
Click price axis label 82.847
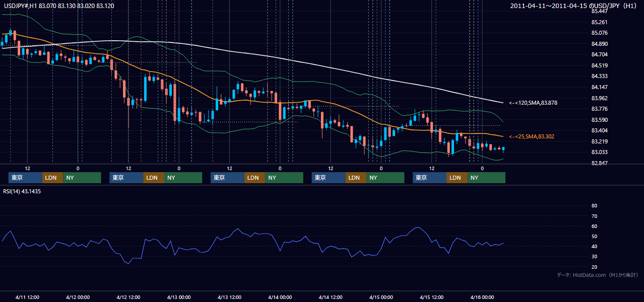(x=599, y=163)
